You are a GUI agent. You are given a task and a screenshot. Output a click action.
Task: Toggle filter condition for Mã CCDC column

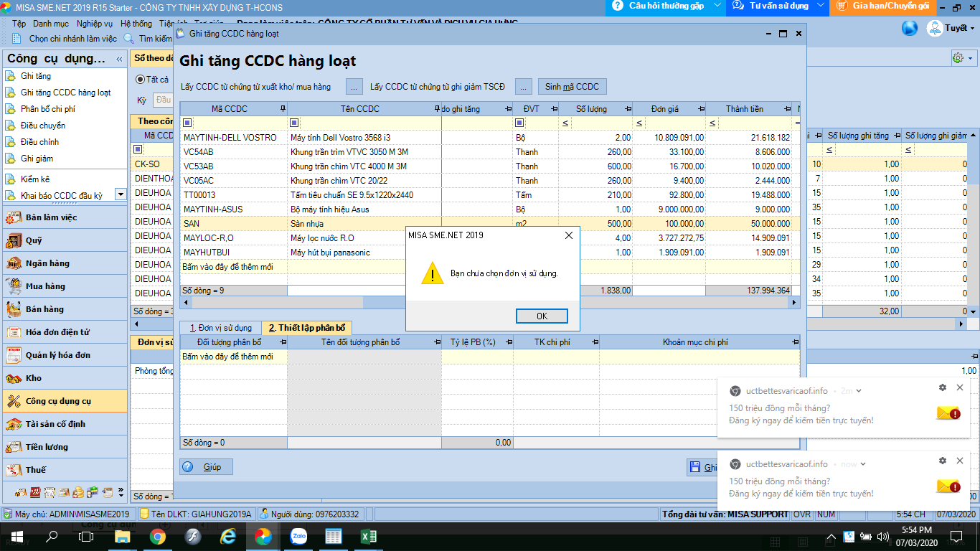click(187, 123)
